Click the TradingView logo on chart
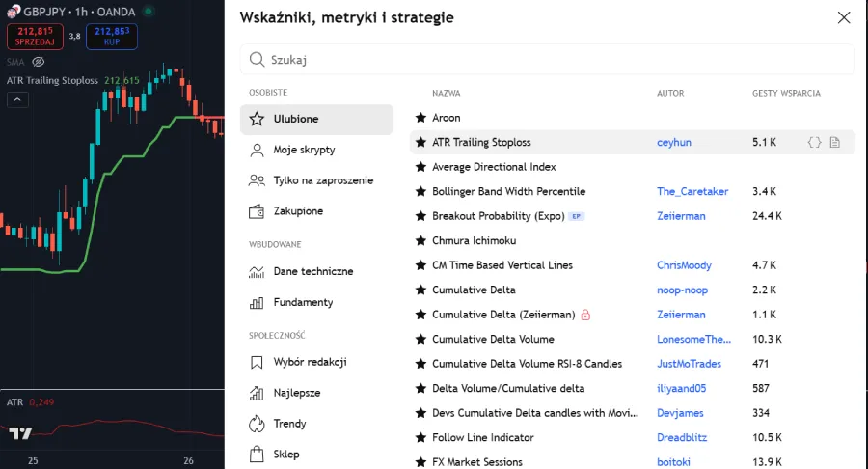 coord(20,433)
